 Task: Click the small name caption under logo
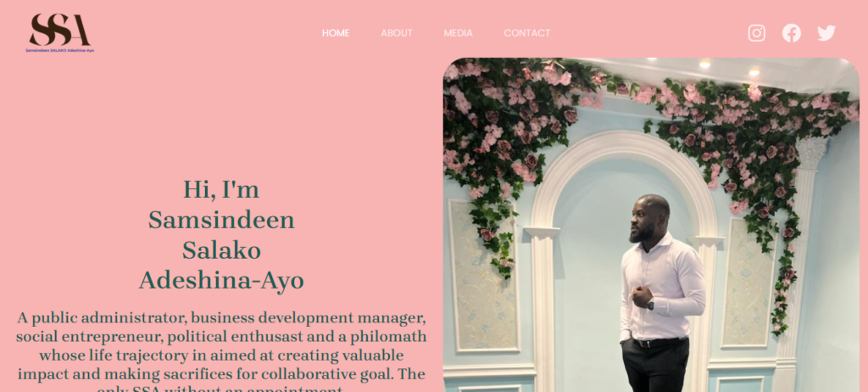[x=60, y=50]
